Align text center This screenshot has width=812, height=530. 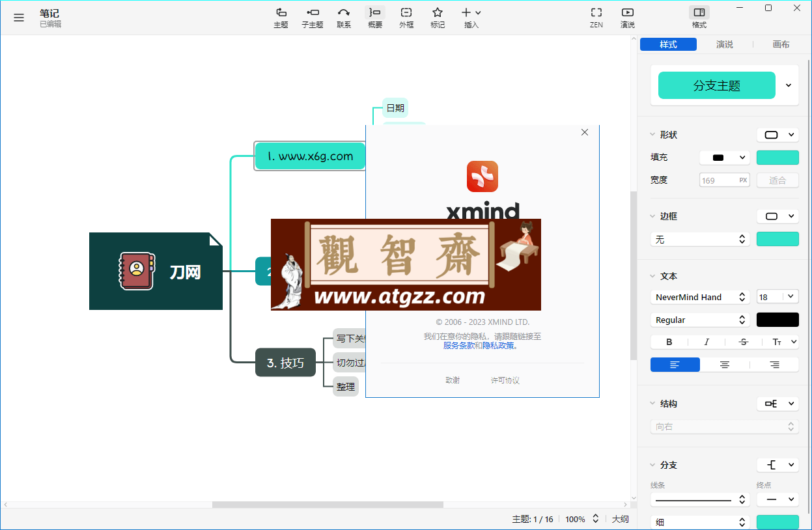(725, 365)
